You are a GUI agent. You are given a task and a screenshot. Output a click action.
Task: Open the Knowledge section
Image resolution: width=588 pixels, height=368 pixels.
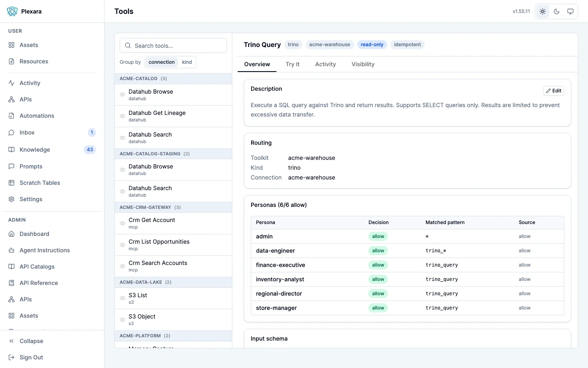(x=52, y=150)
